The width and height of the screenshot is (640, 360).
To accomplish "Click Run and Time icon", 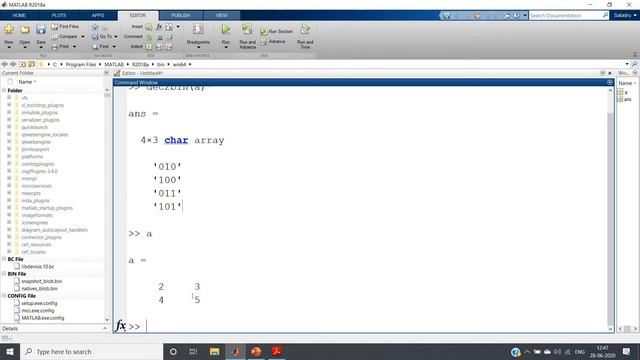I will coord(305,29).
